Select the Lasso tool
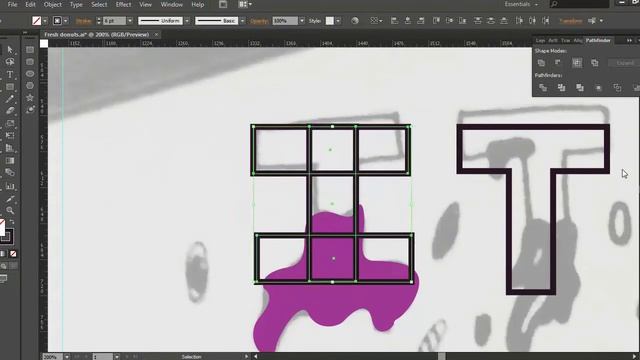The width and height of the screenshot is (640, 360). coord(10,62)
